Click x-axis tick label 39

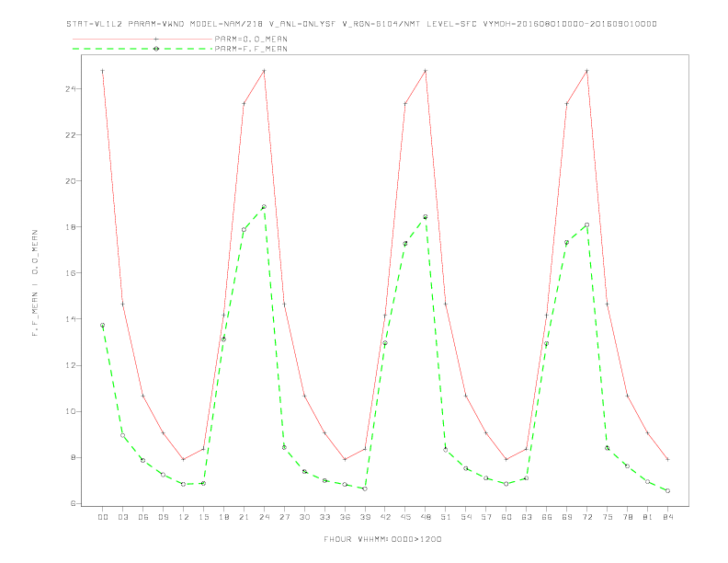pos(365,517)
